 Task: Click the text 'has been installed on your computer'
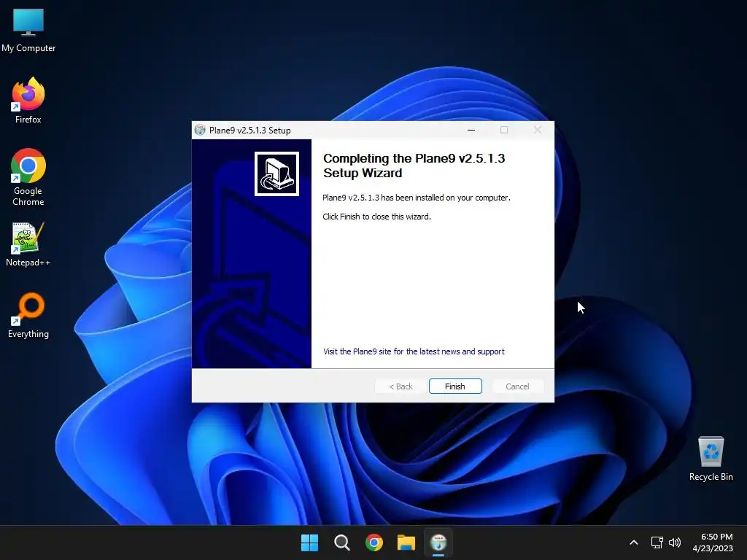click(446, 198)
